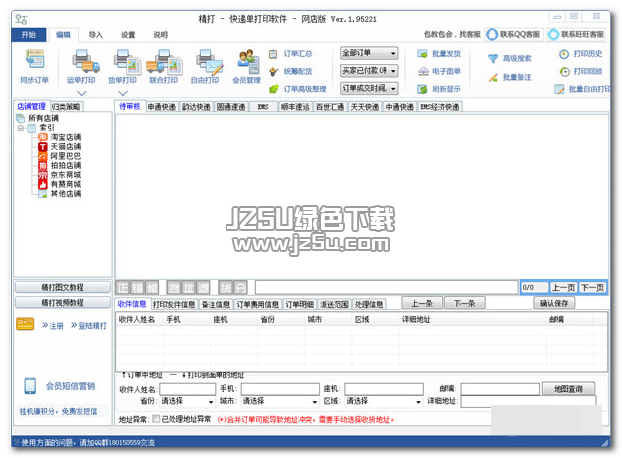
Task: Select 其他店铺 shop entry
Action: [x=60, y=194]
